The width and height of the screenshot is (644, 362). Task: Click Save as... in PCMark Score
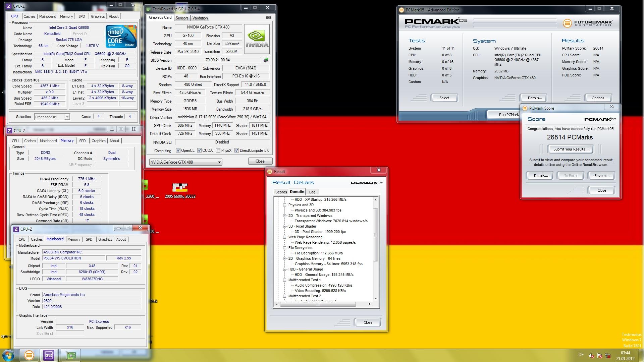click(x=602, y=176)
